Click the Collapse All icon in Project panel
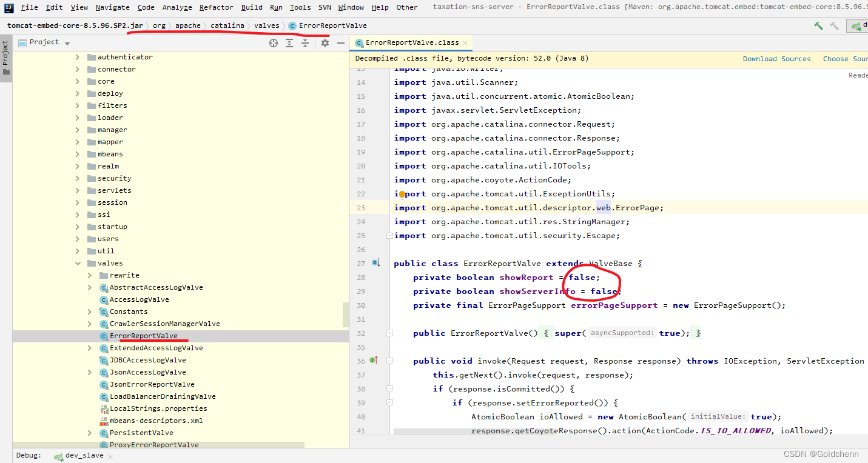868x463 pixels. pyautogui.click(x=305, y=42)
